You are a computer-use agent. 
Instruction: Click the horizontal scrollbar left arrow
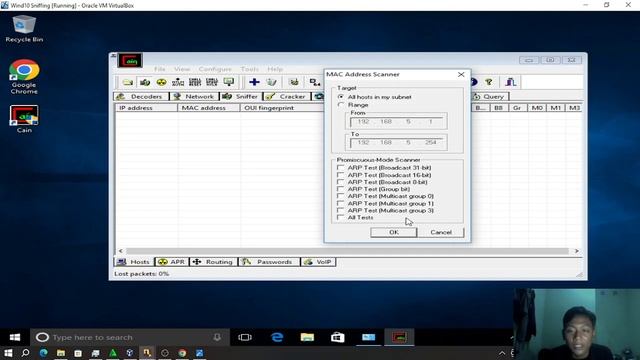120,251
